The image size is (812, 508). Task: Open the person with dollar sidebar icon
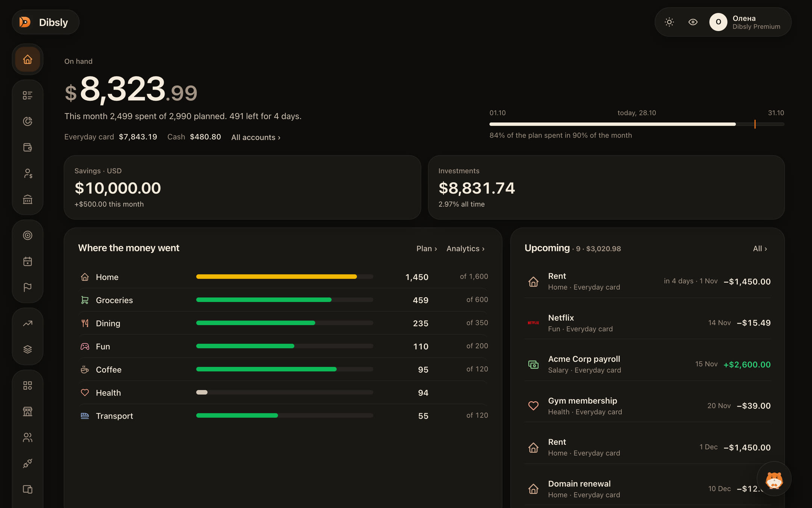click(27, 173)
